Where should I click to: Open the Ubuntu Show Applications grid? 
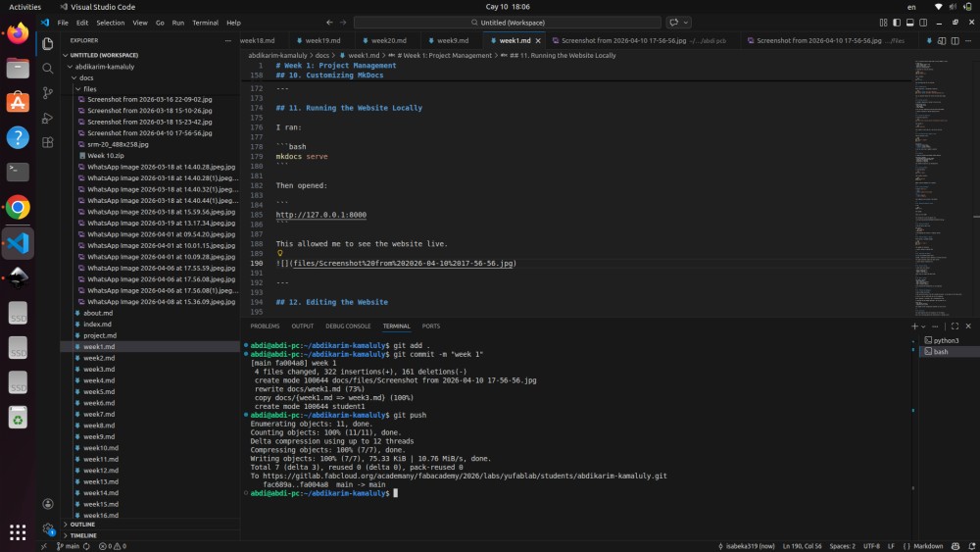tap(18, 532)
